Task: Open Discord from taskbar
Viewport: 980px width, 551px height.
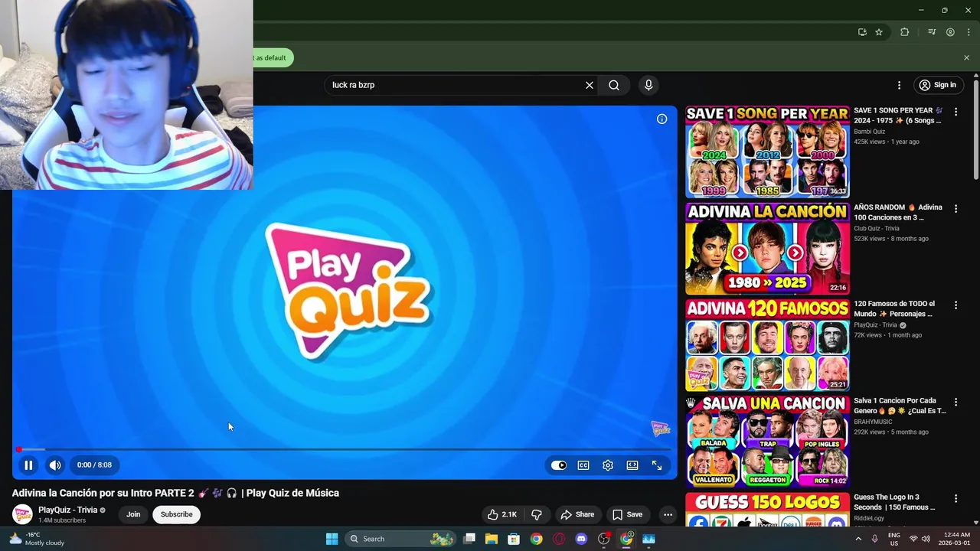Action: click(581, 539)
